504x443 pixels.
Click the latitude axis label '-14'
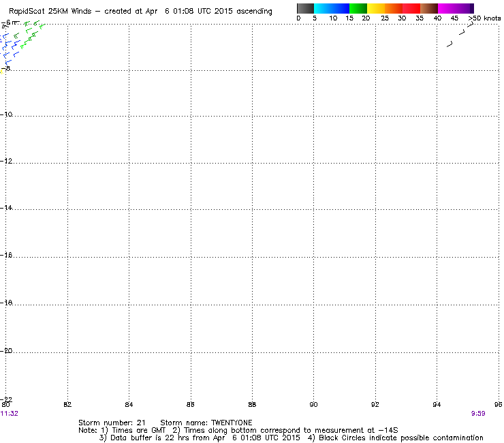coord(6,207)
